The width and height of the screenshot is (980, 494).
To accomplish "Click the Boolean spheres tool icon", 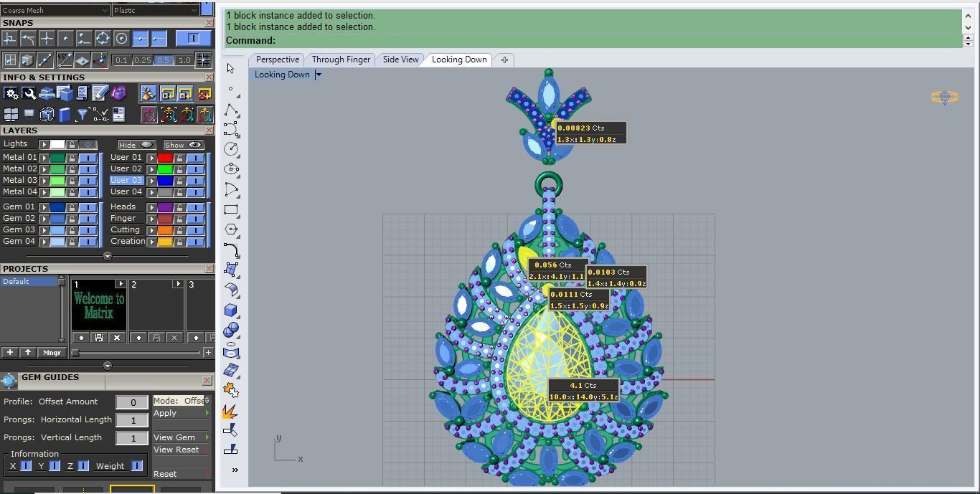I will [231, 331].
